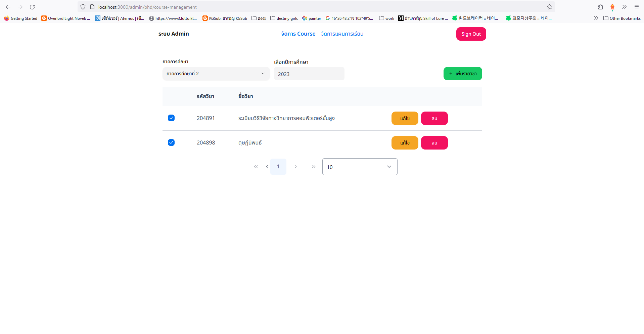Viewport: 644px width, 334px height.
Task: Open the rows-per-page dropdown showing 10
Action: [360, 167]
